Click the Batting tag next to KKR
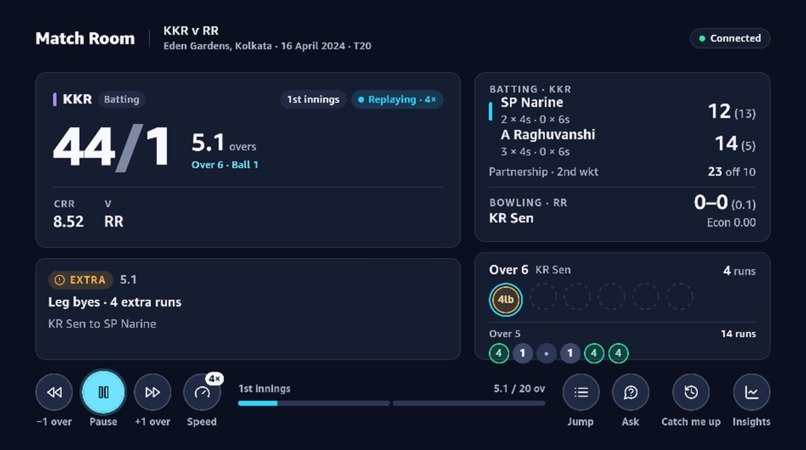Screen dimensions: 806x450 point(121,99)
